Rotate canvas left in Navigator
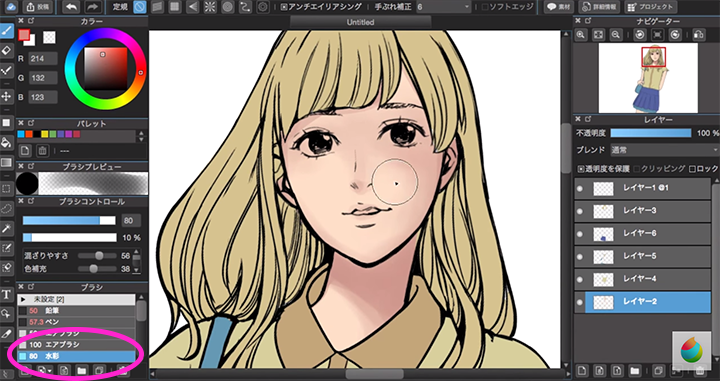 (x=640, y=35)
